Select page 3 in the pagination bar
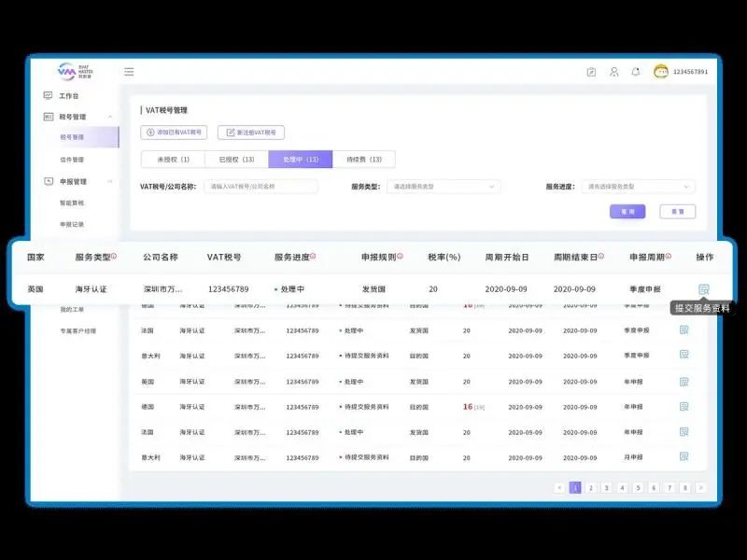747x560 pixels. coord(607,487)
